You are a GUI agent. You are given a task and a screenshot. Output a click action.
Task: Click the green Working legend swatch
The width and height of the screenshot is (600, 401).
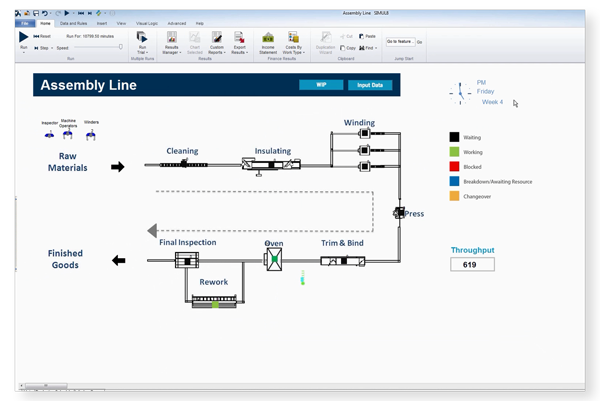454,152
